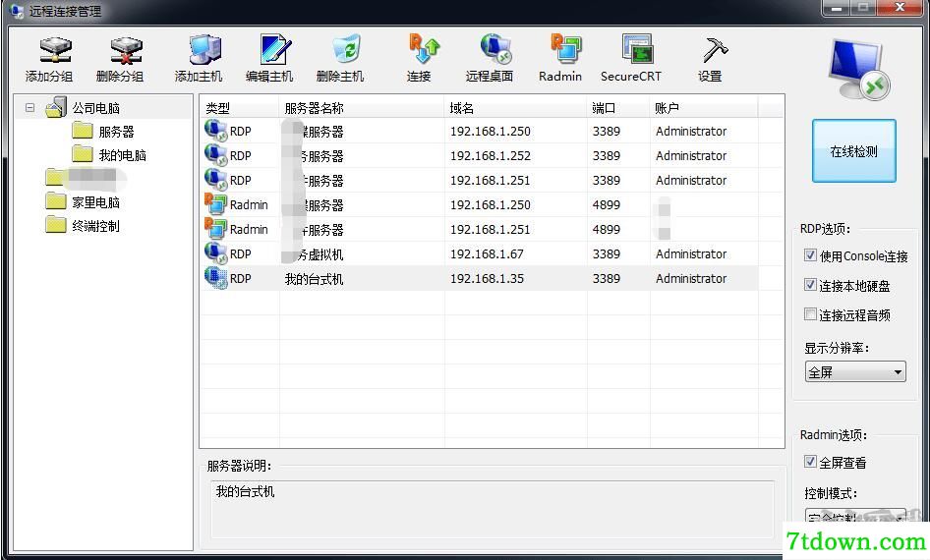Screen dimensions: 930x560
Task: Click the Radmin icon for 192.168.1.251
Action: click(x=215, y=228)
